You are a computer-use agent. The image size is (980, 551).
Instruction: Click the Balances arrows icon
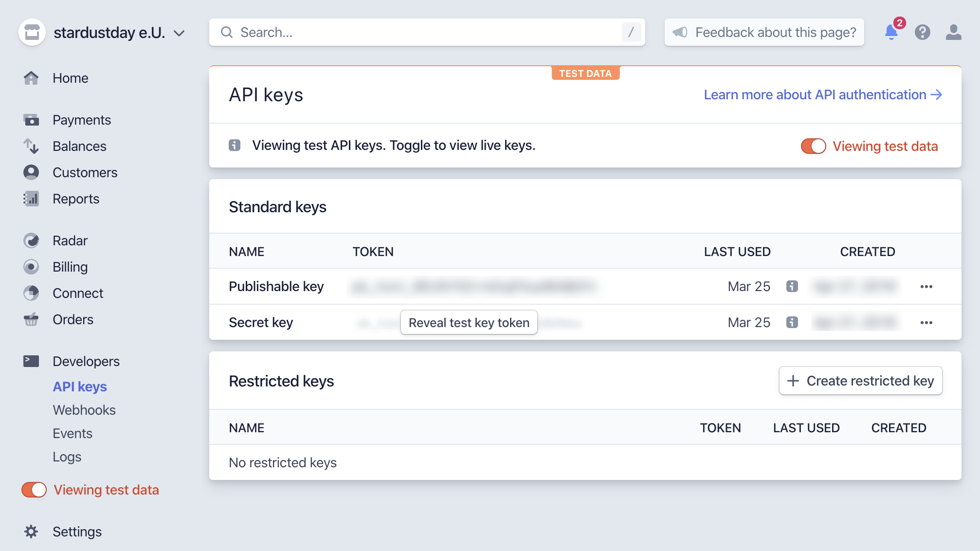[x=31, y=146]
